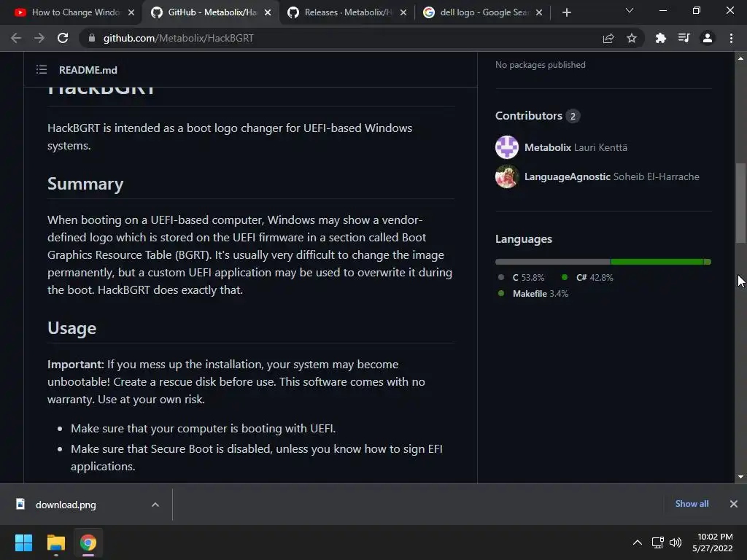Open File Explorer from taskbar
Viewport: 747px width, 560px height.
(x=55, y=542)
